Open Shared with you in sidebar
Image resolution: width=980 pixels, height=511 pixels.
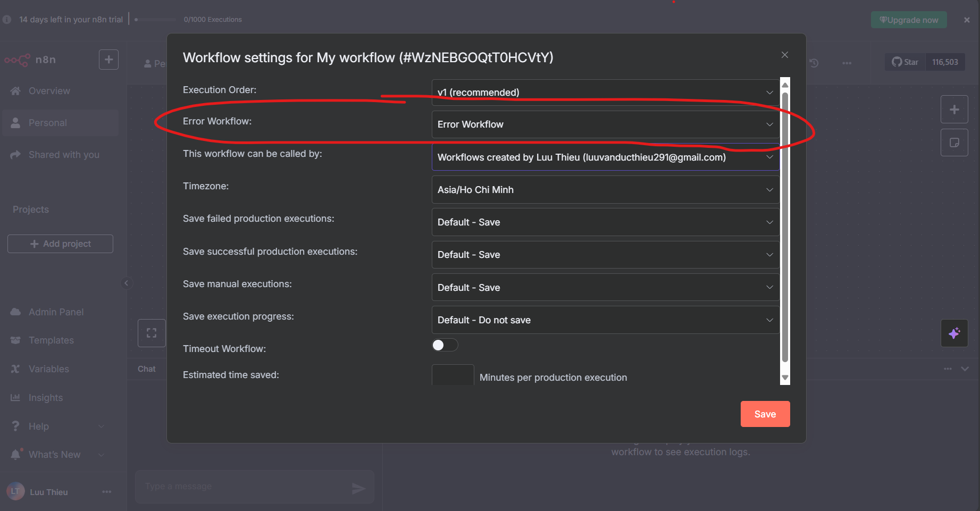(x=61, y=155)
